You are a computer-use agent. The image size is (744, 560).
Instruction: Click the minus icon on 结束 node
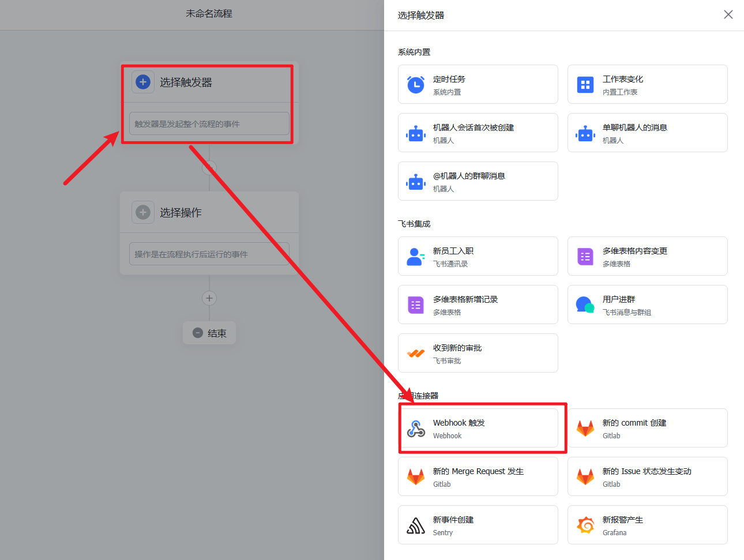tap(197, 333)
